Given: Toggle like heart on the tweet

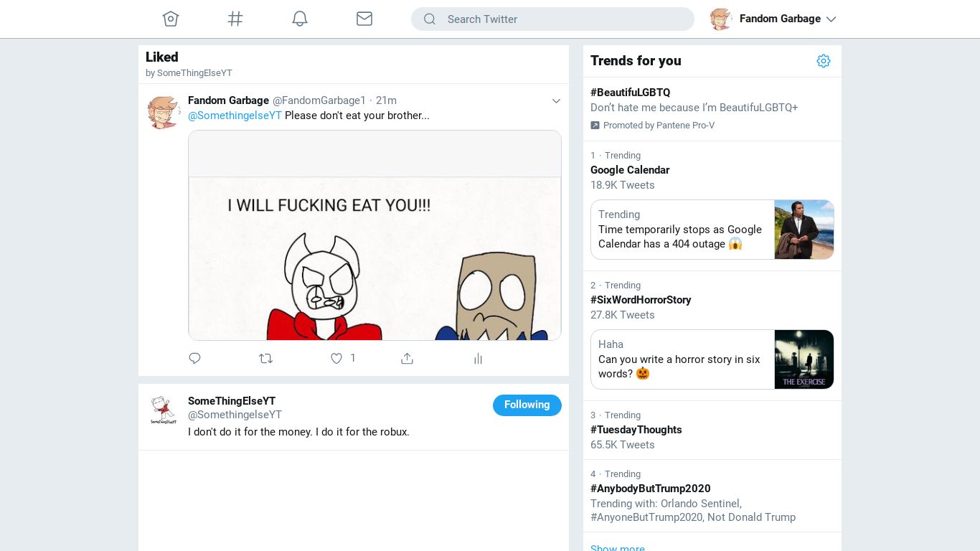Looking at the screenshot, I should (x=336, y=358).
